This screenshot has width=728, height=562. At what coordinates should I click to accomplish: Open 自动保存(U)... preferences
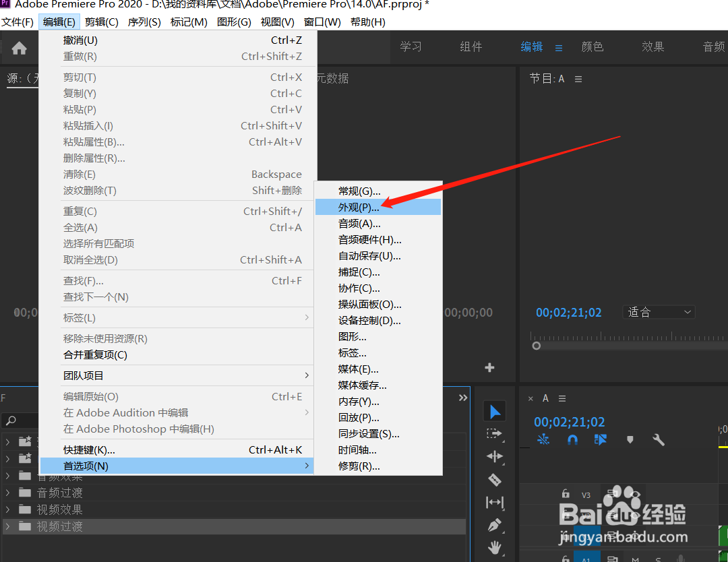click(x=378, y=255)
